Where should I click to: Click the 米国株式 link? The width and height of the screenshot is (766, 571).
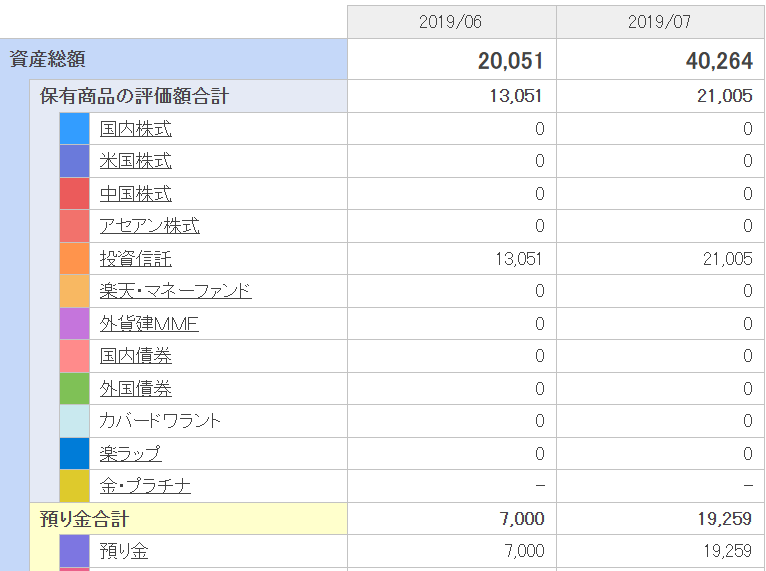135,161
